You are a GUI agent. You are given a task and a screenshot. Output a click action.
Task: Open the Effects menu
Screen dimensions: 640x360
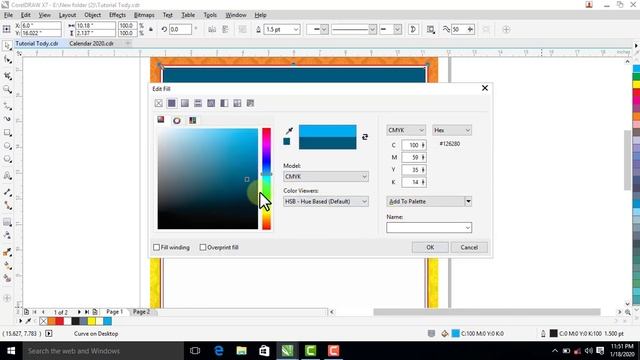117,15
